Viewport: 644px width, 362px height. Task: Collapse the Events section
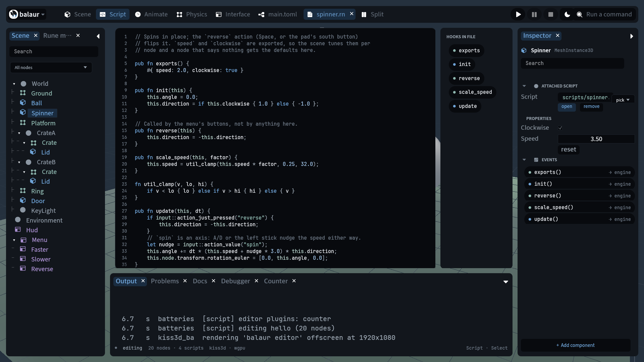[524, 160]
